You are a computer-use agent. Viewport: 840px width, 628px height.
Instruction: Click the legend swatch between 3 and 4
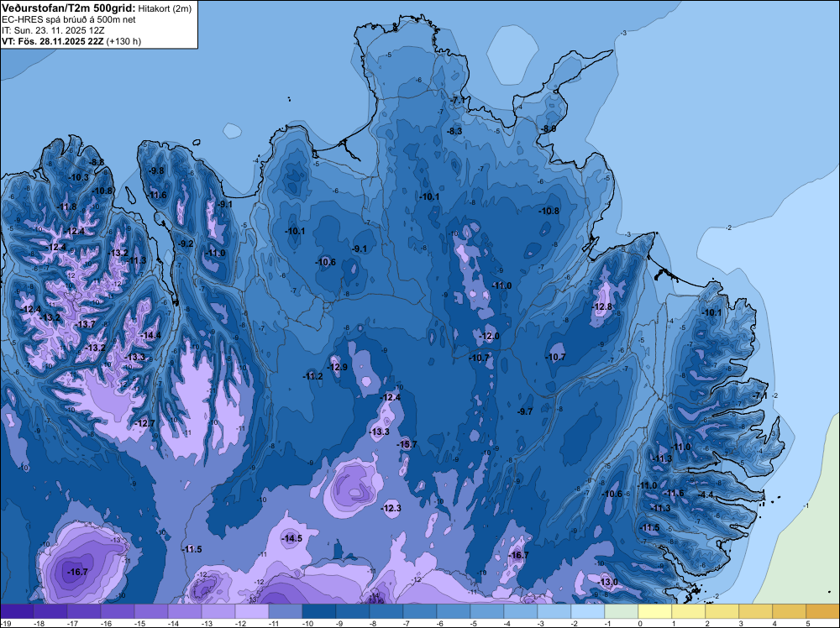756,611
